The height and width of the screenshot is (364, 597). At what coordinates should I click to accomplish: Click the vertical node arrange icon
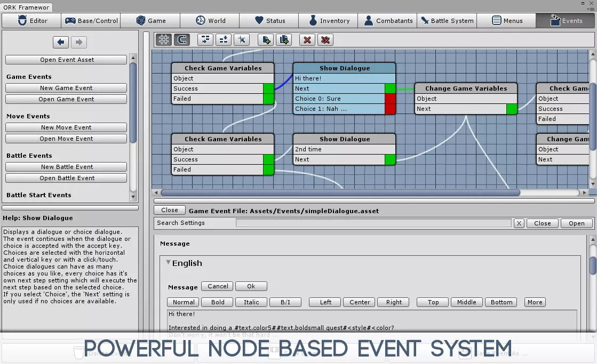224,39
